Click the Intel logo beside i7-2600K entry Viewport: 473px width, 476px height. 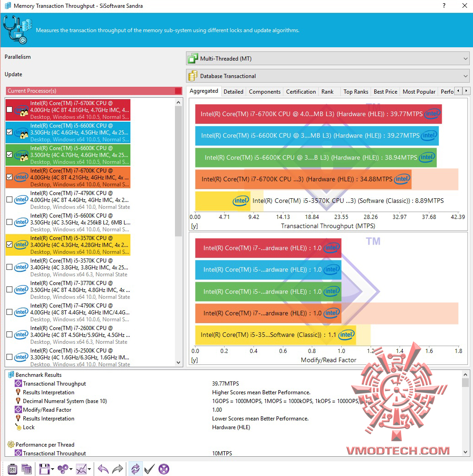pos(21,335)
